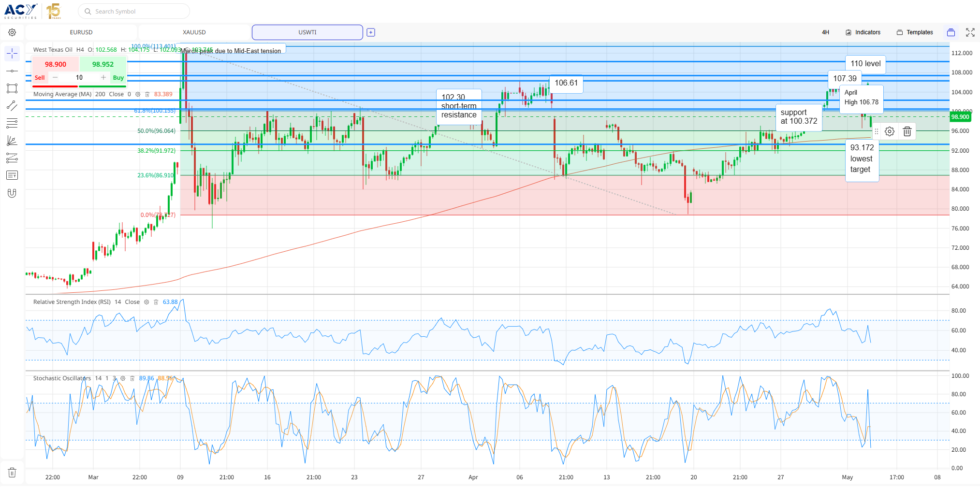This screenshot has width=980, height=487.
Task: Open Moving Average indicator settings gear
Action: click(x=138, y=94)
